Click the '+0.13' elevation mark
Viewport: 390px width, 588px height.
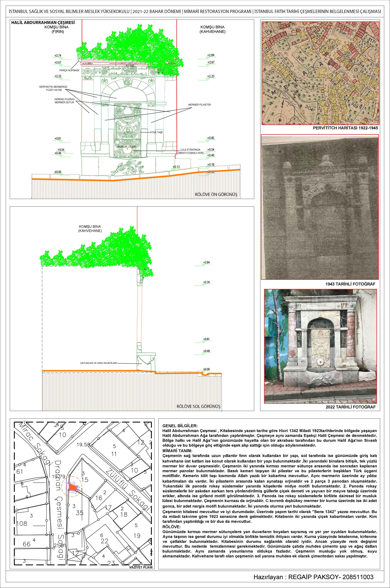click(176, 167)
